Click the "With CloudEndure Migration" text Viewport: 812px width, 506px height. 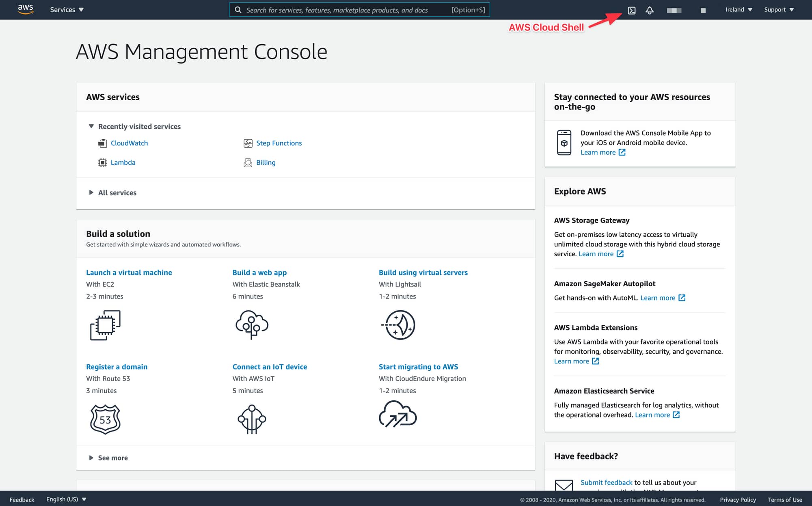[422, 378]
